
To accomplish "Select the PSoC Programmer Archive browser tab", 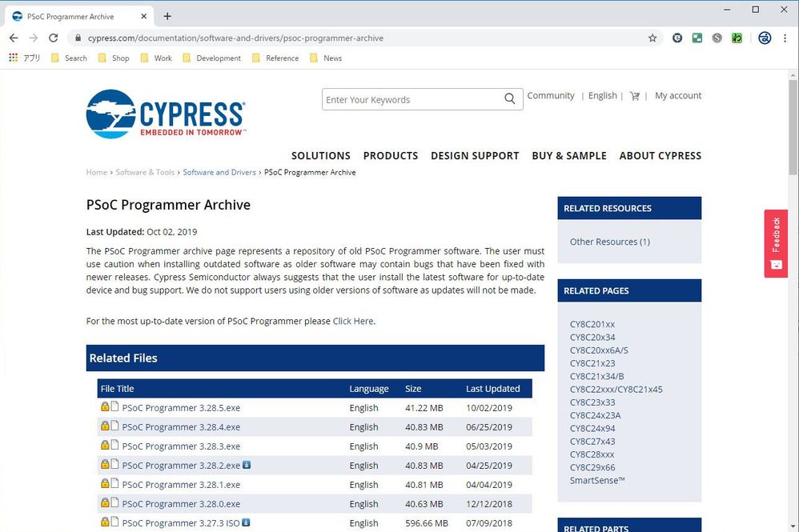I will tap(79, 16).
